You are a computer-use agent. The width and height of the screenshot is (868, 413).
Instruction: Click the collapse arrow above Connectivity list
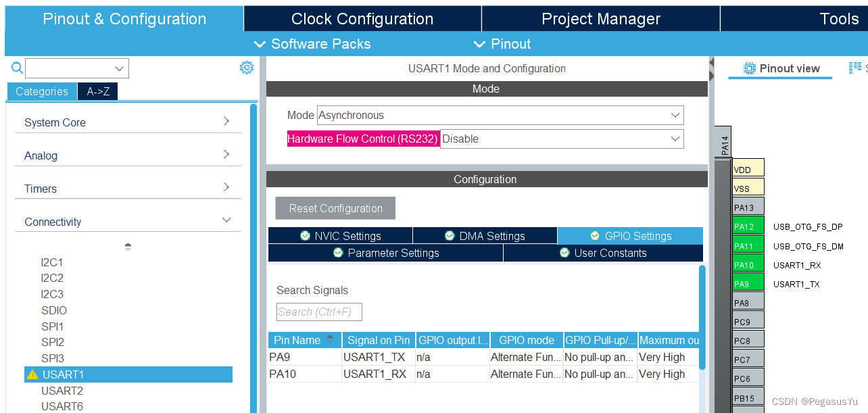pos(128,247)
